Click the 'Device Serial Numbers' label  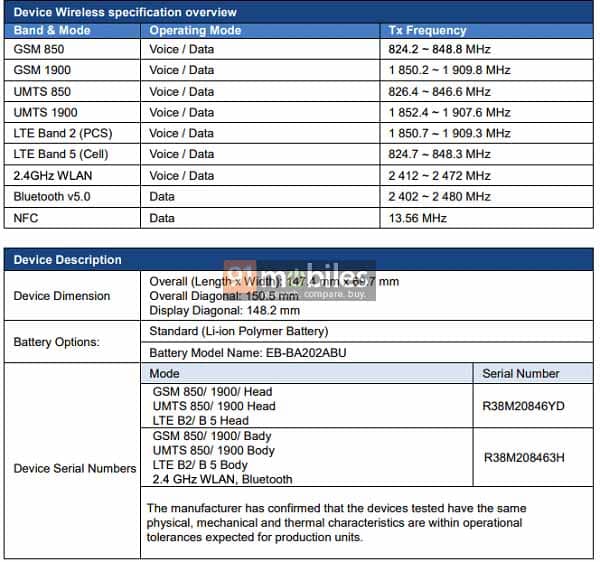click(75, 468)
